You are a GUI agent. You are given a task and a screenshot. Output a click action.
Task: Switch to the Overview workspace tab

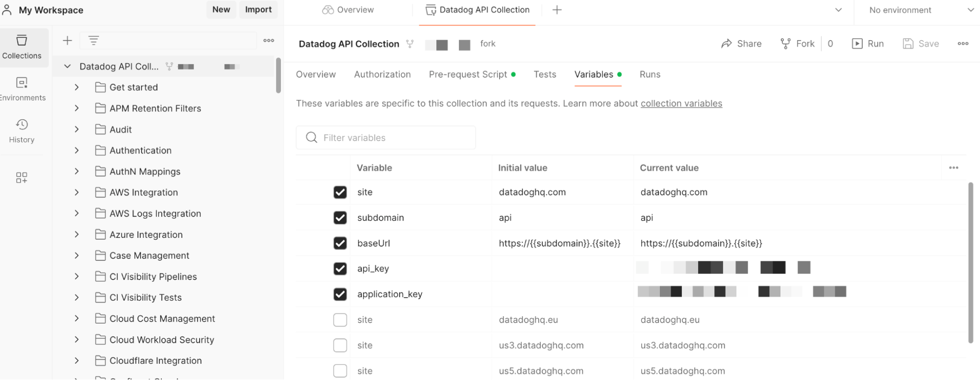(x=348, y=10)
